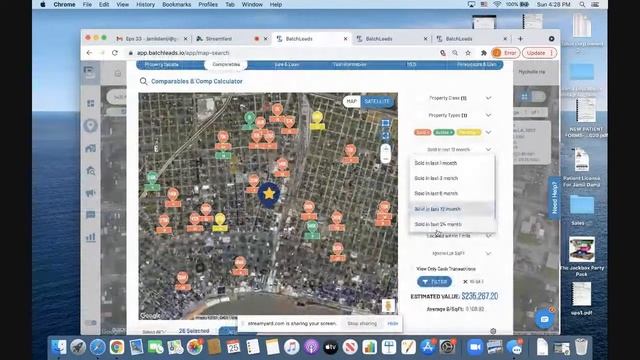Select the Sales folder on desktop
640x360 pixels.
point(581,209)
